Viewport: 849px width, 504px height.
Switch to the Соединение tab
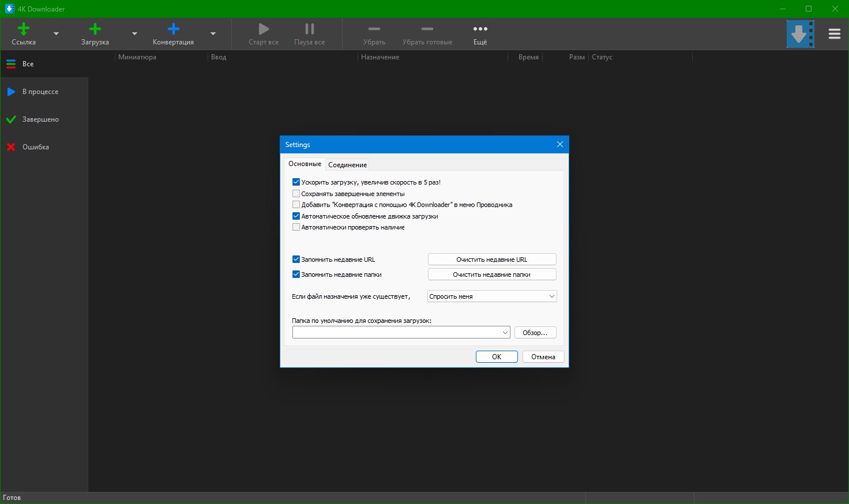coord(347,165)
